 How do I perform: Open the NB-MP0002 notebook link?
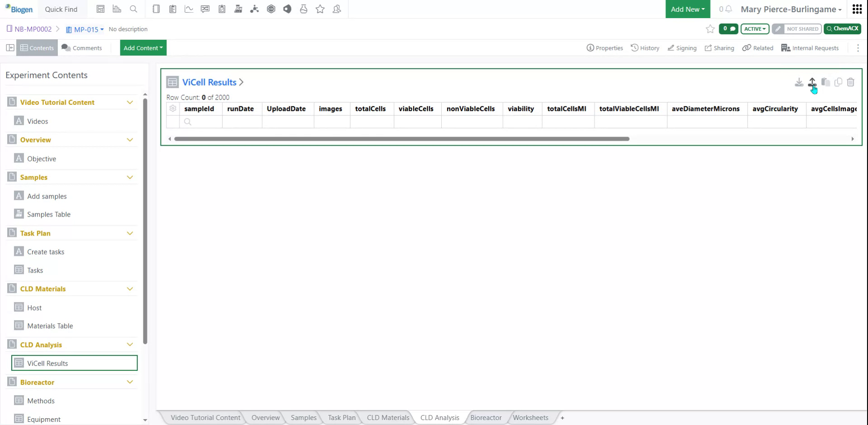[x=33, y=29]
